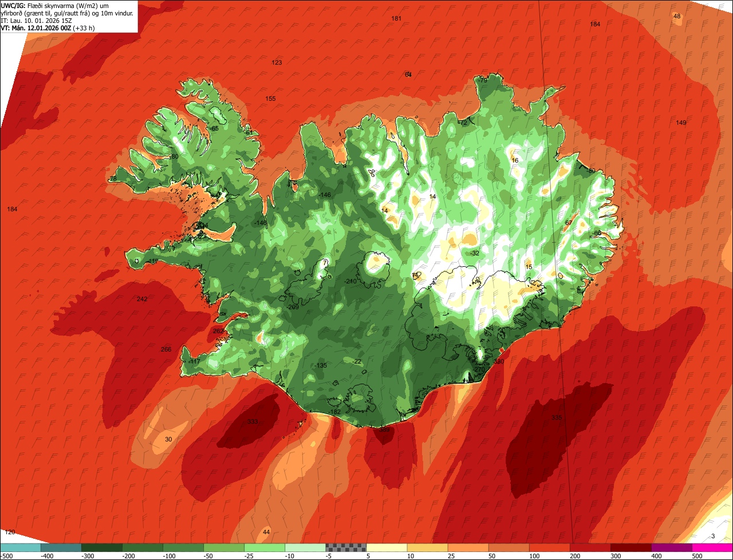Click the value 149 east of Iceland
This screenshot has width=733, height=560.
(681, 123)
